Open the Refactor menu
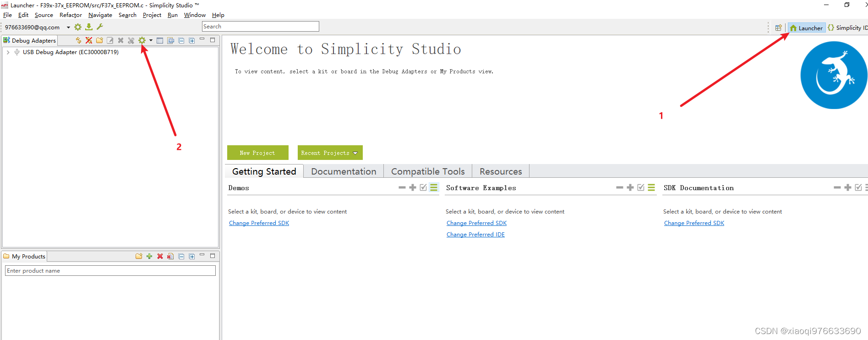The width and height of the screenshot is (868, 340). (x=71, y=15)
